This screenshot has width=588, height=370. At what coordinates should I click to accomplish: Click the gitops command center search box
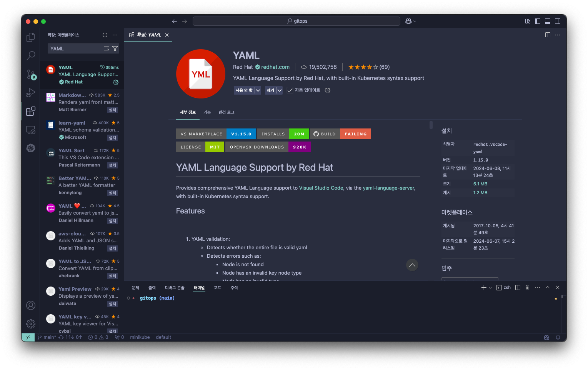[296, 21]
